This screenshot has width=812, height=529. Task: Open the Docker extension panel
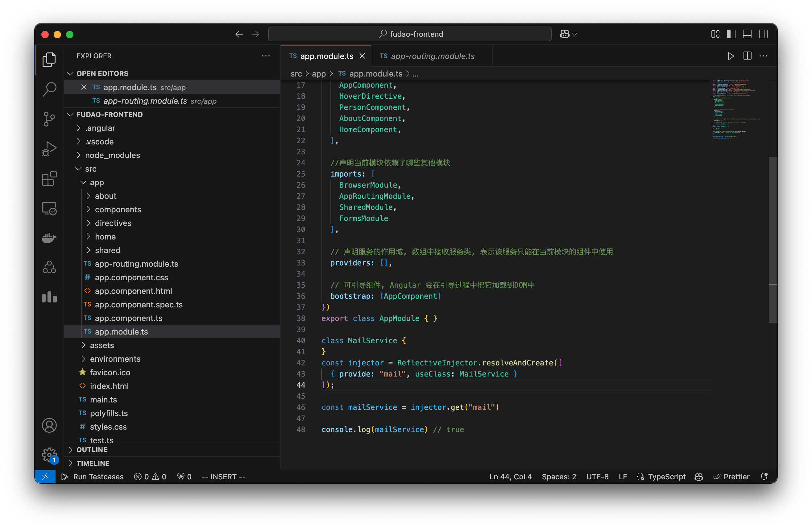coord(49,238)
